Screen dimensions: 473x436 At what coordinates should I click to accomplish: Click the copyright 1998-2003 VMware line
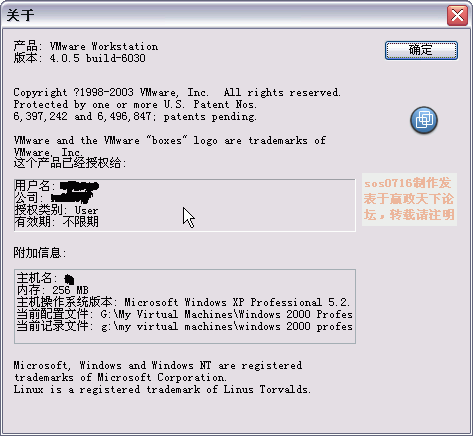click(177, 92)
